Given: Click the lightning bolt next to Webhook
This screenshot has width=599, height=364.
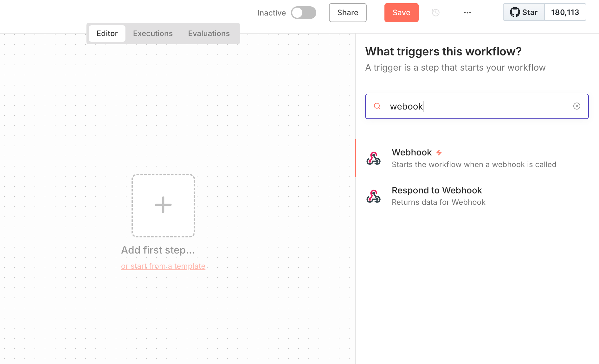Looking at the screenshot, I should pos(439,153).
